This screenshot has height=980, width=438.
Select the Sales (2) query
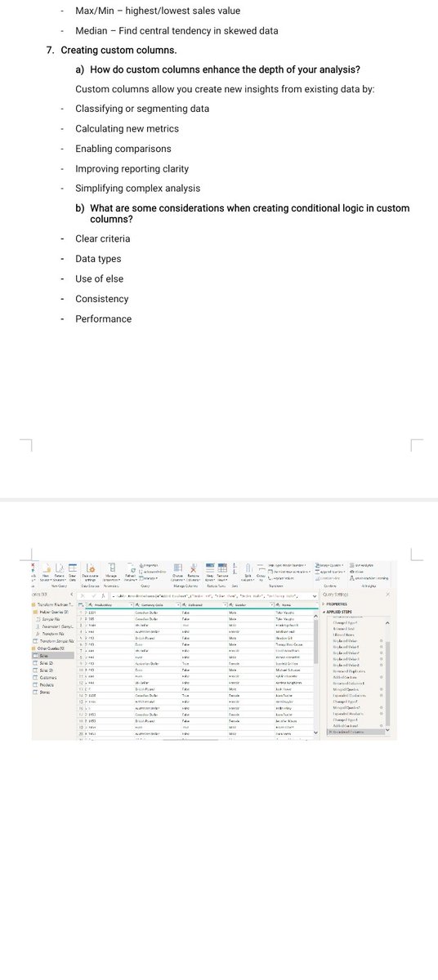(46, 662)
